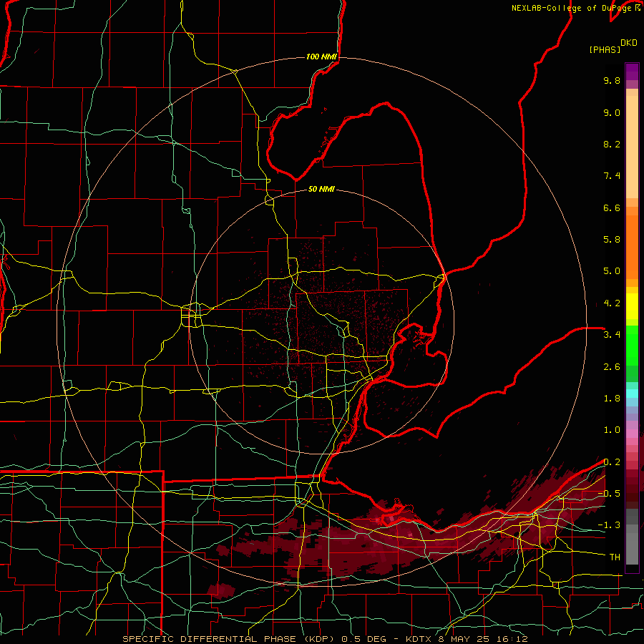Pick the bright green band on the color bar
The height and width of the screenshot is (644, 644).
click(632, 346)
